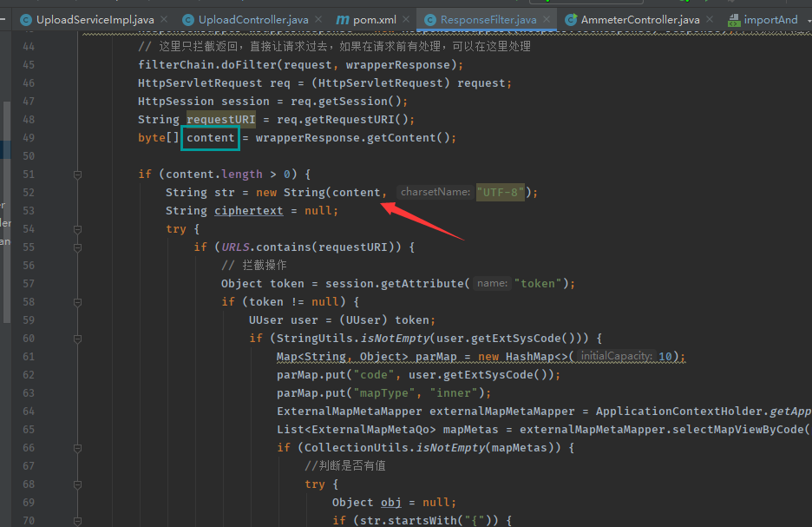The height and width of the screenshot is (527, 812).
Task: Select the ResponseFilter.java tab
Action: click(x=488, y=20)
